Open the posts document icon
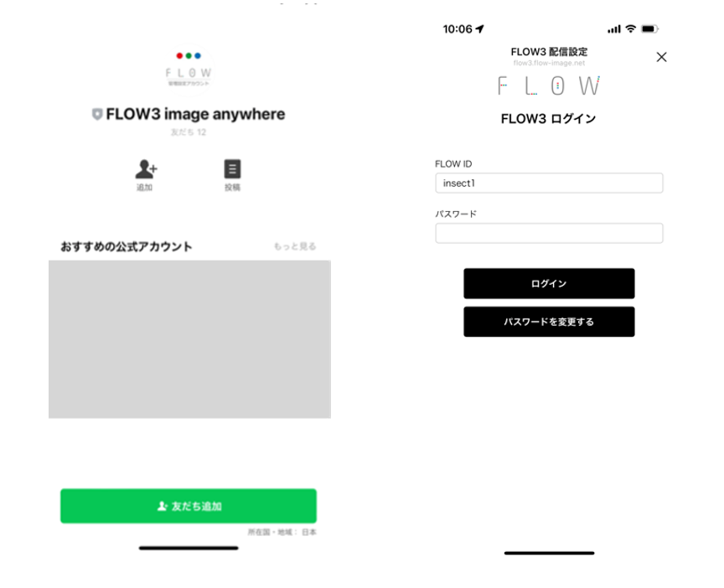 232,169
